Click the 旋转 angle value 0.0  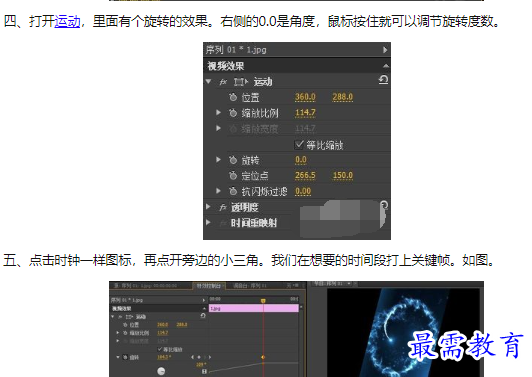[x=301, y=160]
